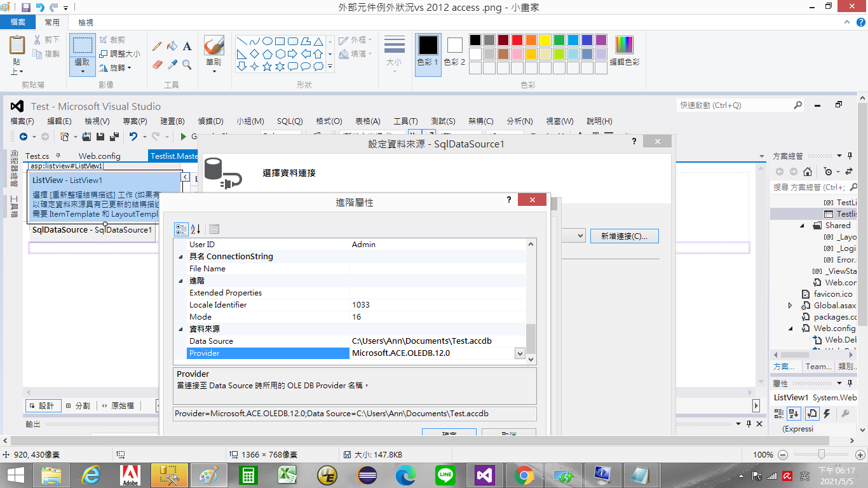Select the Pencil tool in Paint
Screen dimensions: 868x488
pyautogui.click(x=157, y=46)
